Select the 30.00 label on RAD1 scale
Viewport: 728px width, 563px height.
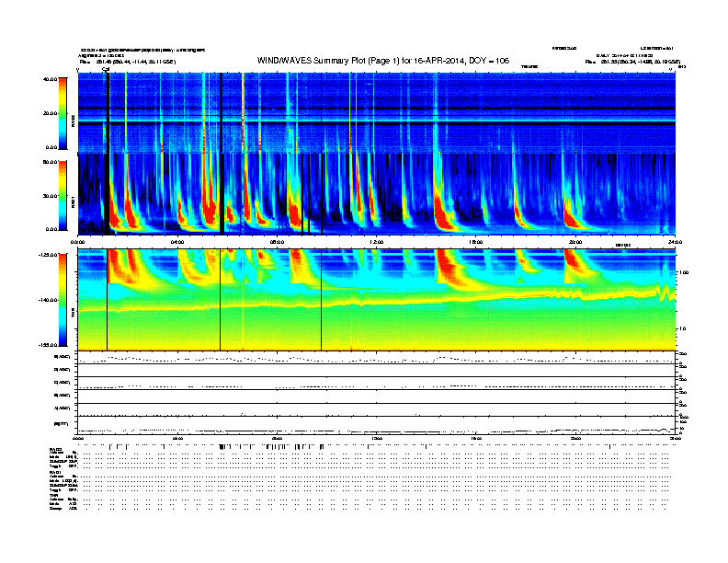[50, 196]
